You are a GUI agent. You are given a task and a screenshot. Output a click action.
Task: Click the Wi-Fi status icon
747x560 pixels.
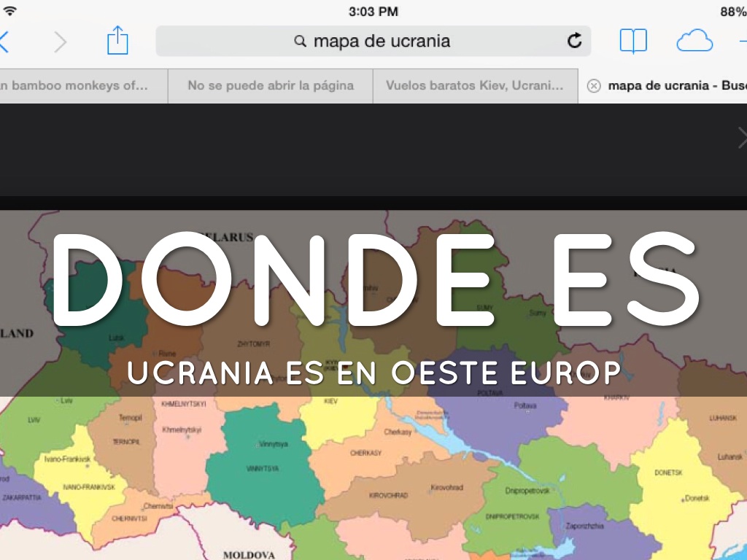[x=9, y=12]
